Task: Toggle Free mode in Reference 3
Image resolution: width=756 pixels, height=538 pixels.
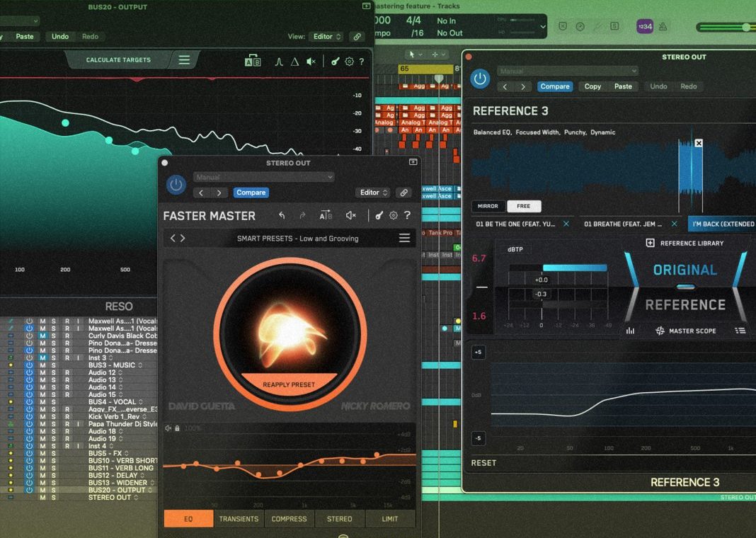Action: [524, 206]
